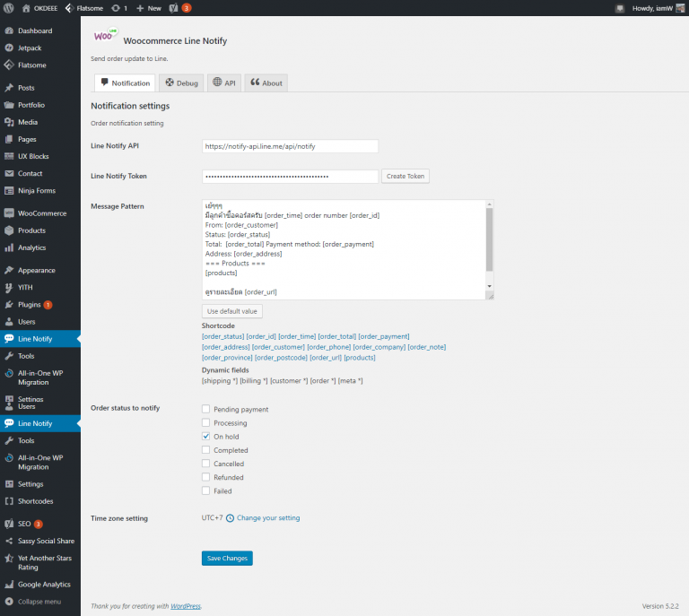Click the [order_id] shortcode link
Screen dimensions: 689x616
click(261, 336)
